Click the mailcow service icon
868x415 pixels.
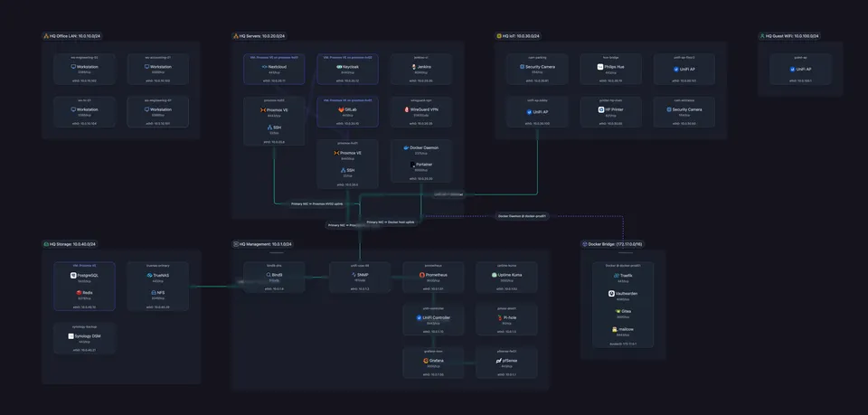click(x=615, y=329)
